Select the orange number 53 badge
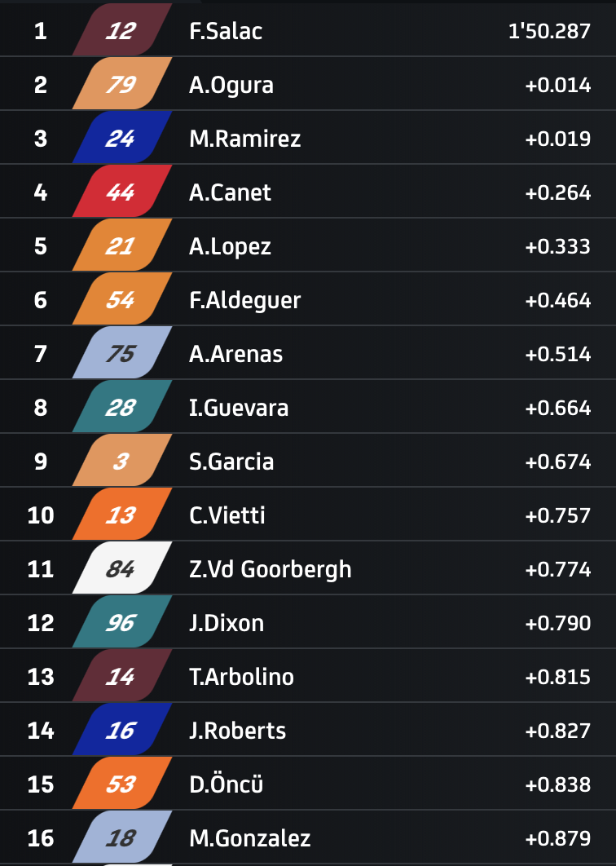This screenshot has width=616, height=866. (x=121, y=784)
